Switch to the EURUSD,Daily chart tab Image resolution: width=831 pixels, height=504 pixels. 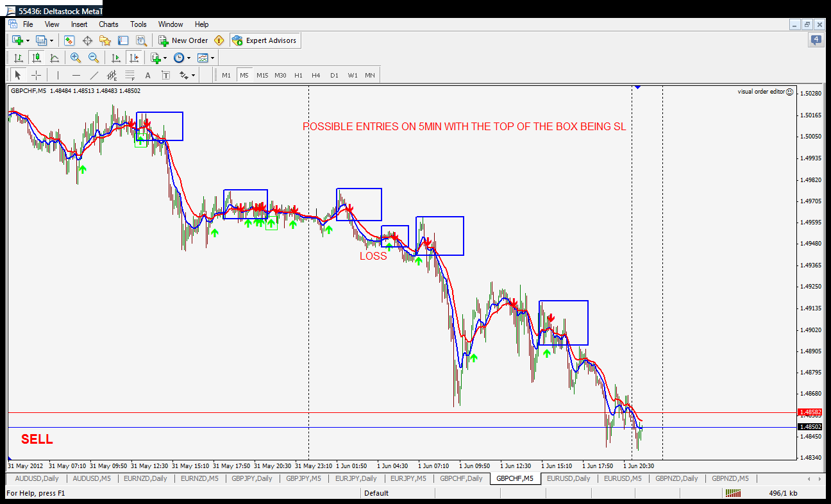click(568, 478)
